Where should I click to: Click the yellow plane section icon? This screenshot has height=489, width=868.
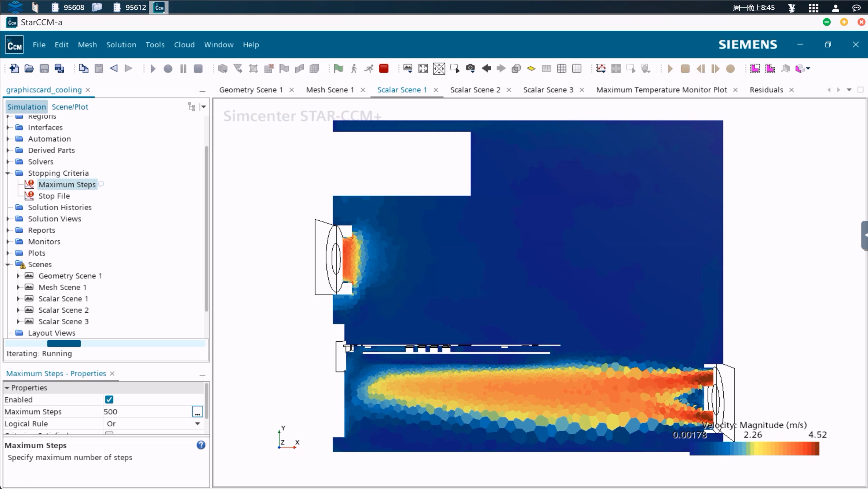[x=531, y=68]
